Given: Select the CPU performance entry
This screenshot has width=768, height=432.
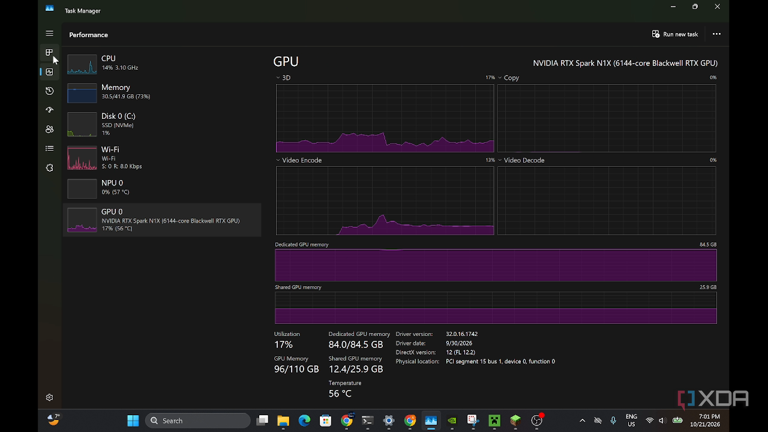Looking at the screenshot, I should click(x=162, y=64).
